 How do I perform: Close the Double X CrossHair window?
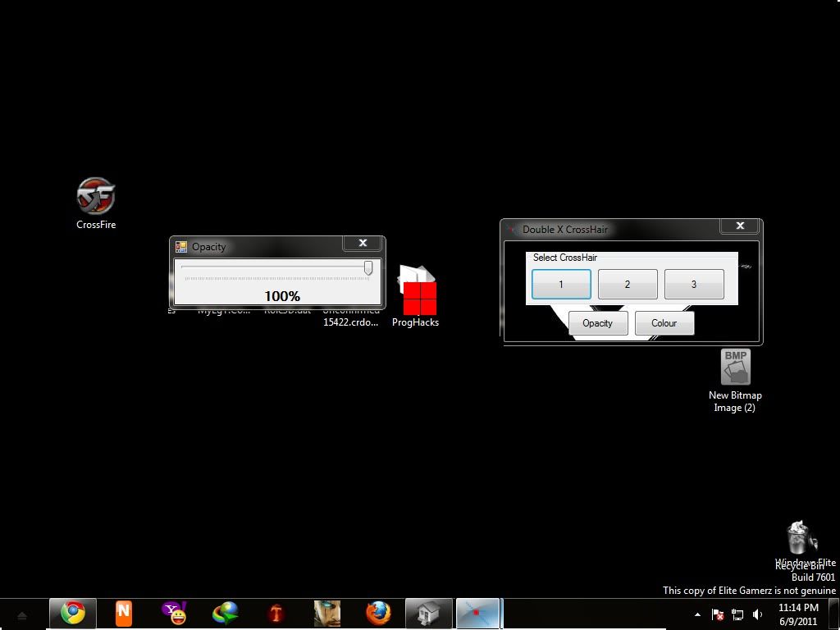point(740,226)
